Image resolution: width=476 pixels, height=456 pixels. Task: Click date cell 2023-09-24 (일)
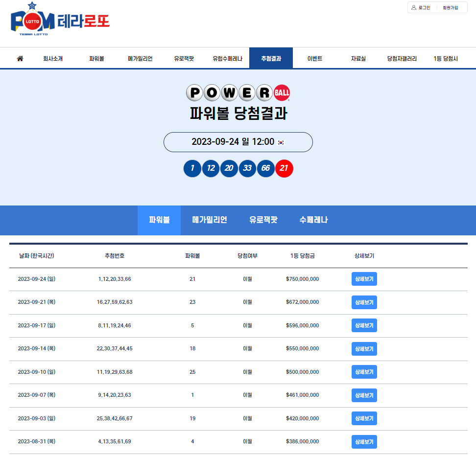coord(36,279)
